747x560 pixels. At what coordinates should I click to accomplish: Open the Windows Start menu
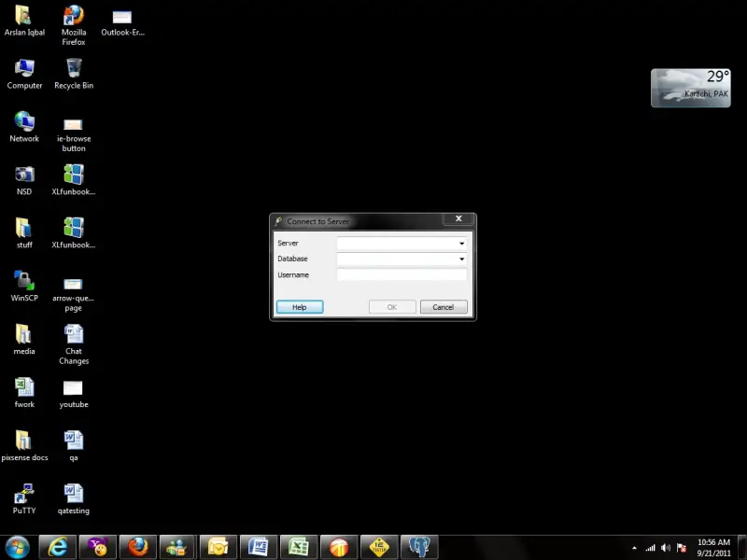17,546
